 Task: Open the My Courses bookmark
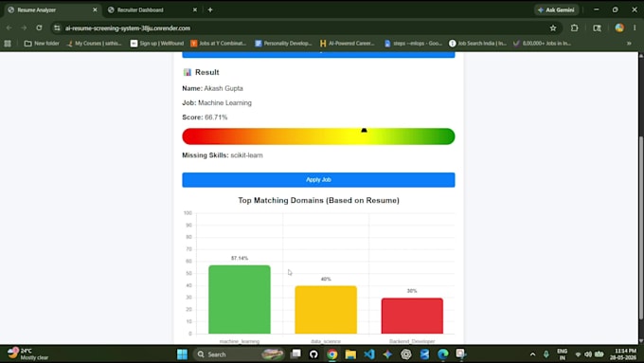tap(94, 44)
